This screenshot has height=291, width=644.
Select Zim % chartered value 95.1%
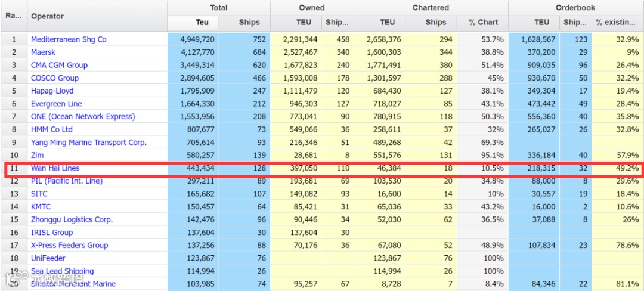[493, 155]
